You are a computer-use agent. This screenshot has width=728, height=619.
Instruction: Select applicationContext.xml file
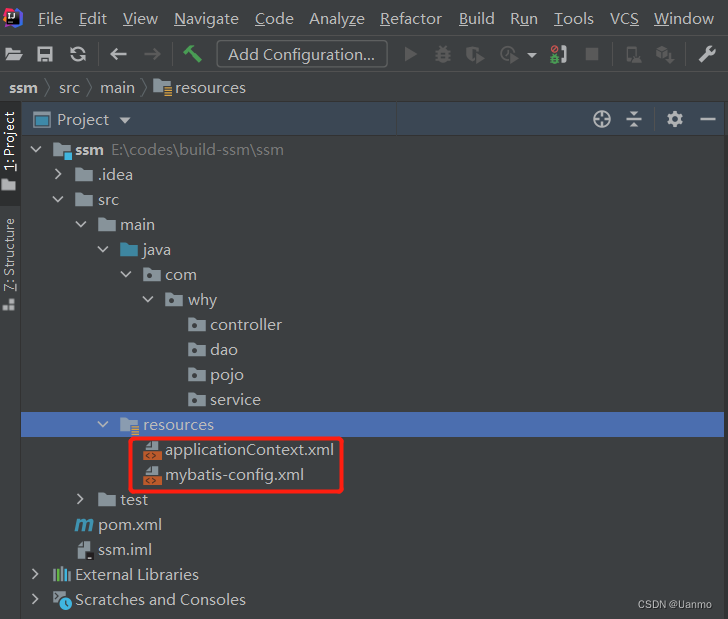(x=238, y=450)
